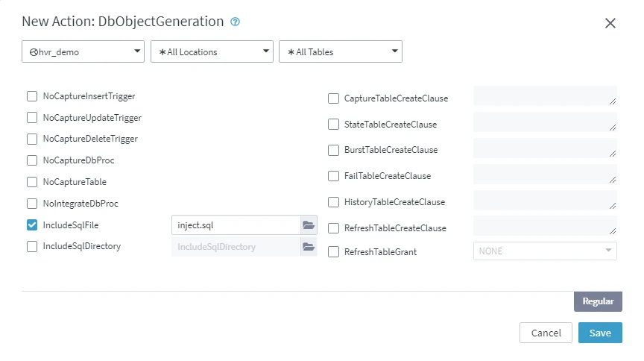Enable BurstTableCreateClause option

click(x=333, y=150)
